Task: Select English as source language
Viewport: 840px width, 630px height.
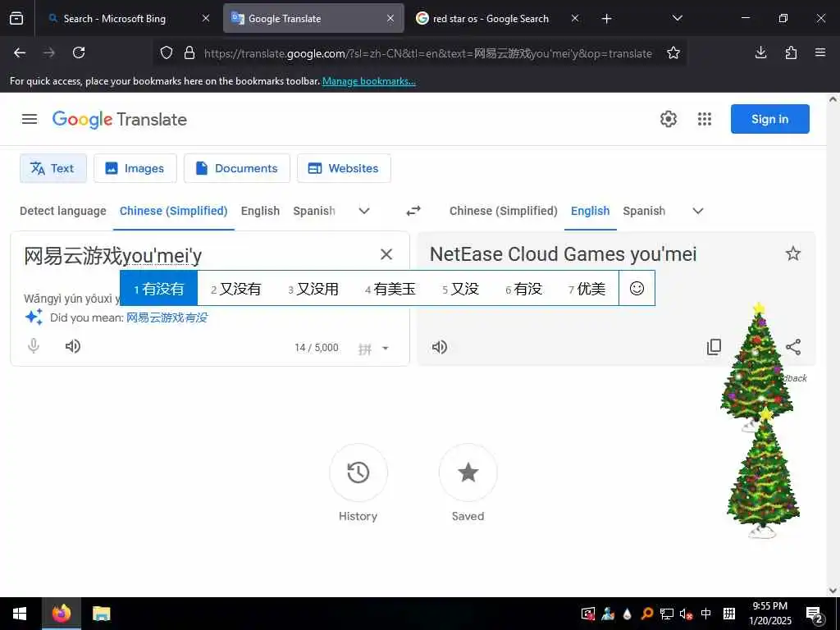Action: coord(260,211)
